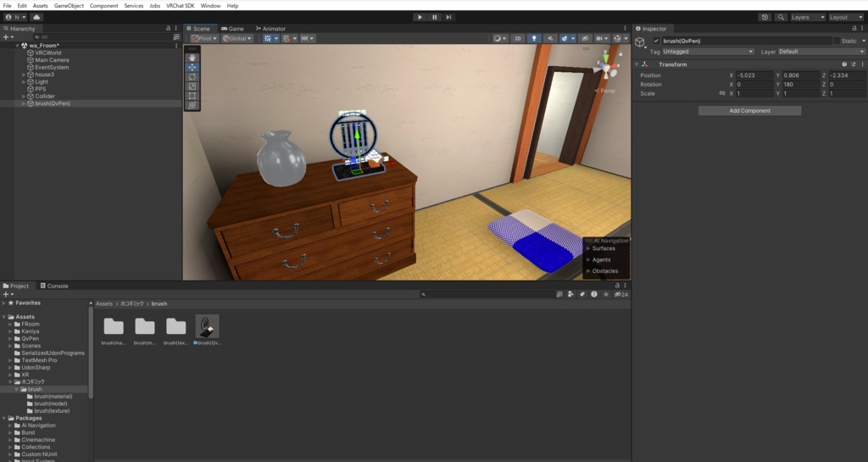Image resolution: width=868 pixels, height=462 pixels.
Task: Edit Position X field
Action: [x=754, y=75]
